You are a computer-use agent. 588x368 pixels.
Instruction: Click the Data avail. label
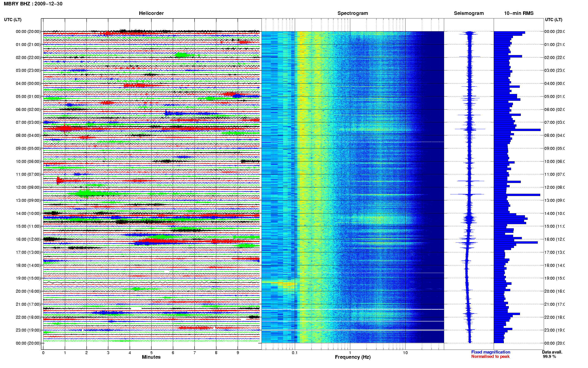(552, 352)
